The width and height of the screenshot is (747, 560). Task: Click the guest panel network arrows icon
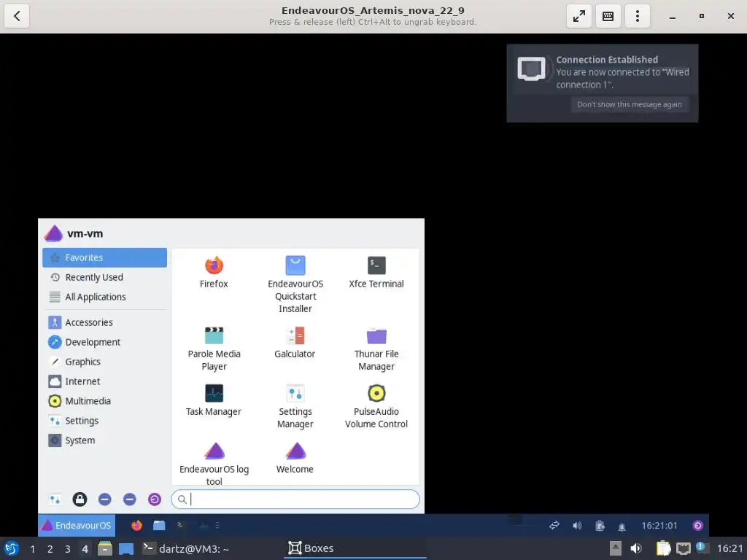[554, 526]
